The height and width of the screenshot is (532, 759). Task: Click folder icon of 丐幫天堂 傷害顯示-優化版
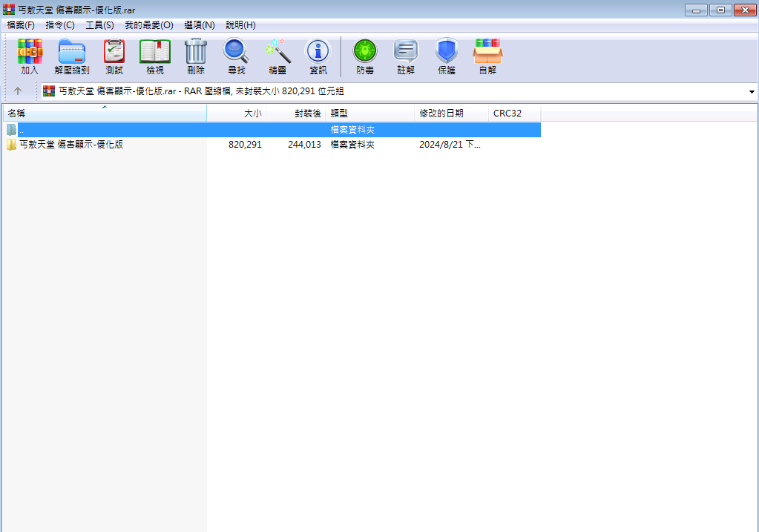[x=12, y=144]
